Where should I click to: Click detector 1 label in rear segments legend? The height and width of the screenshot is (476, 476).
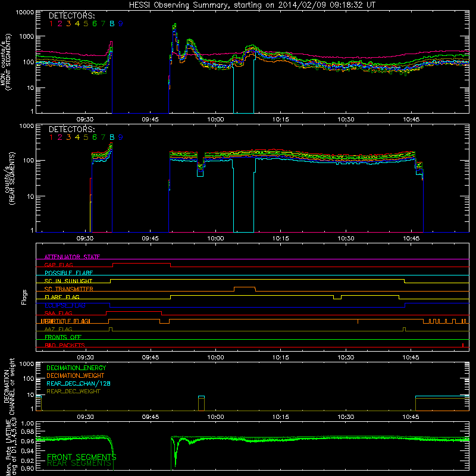coord(51,137)
